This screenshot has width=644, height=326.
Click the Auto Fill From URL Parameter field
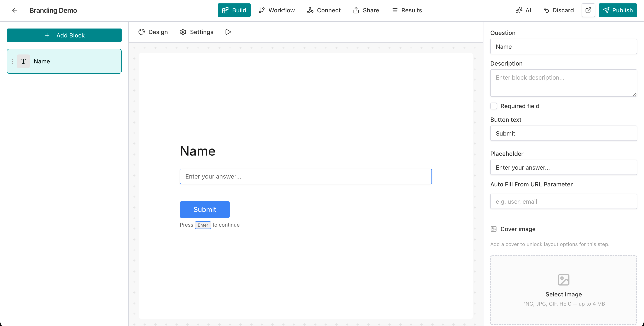[563, 201]
